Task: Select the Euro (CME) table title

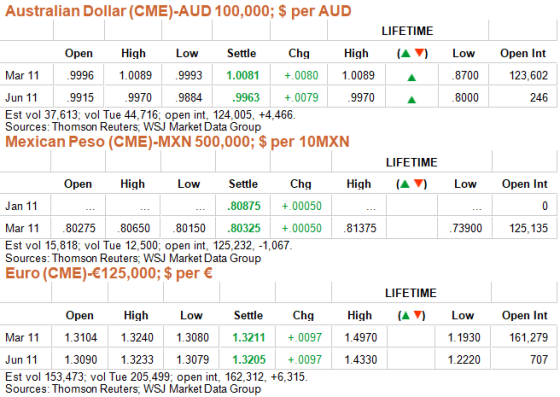Action: 109,273
